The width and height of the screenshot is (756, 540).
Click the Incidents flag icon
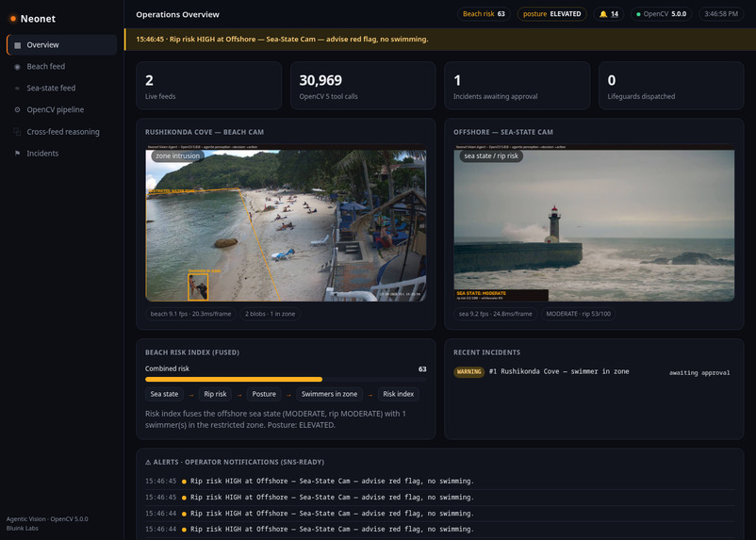17,154
